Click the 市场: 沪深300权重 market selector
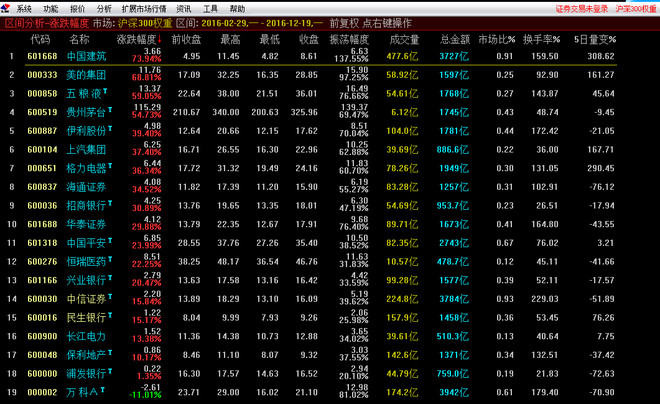This screenshot has width=660, height=404. [x=132, y=23]
